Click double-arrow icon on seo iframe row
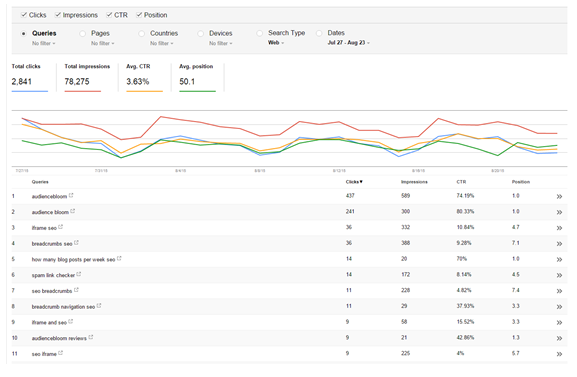 tap(559, 354)
